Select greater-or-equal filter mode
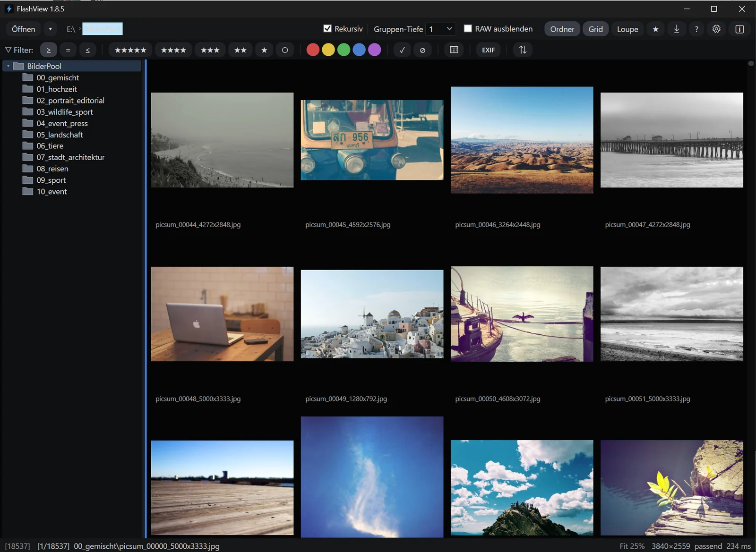This screenshot has height=552, width=756. click(49, 50)
